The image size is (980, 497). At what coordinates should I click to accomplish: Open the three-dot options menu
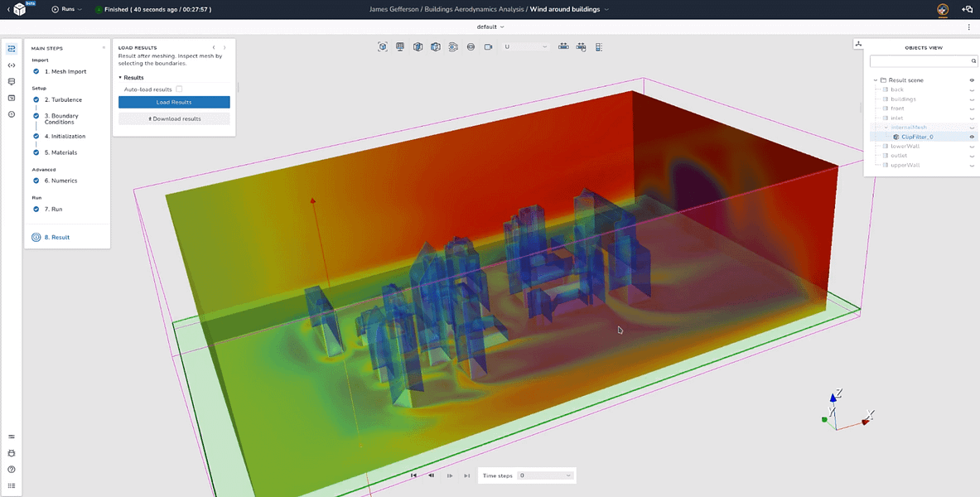[968, 27]
